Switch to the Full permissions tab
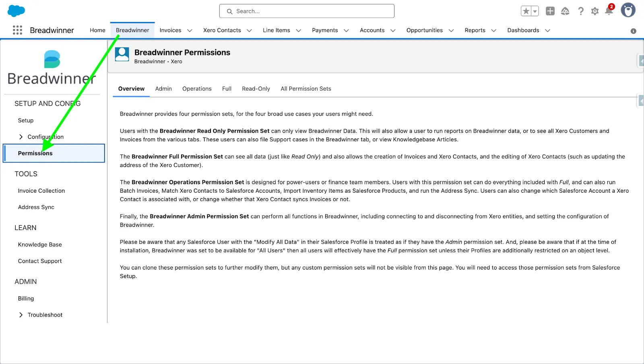This screenshot has width=644, height=364. pyautogui.click(x=227, y=88)
